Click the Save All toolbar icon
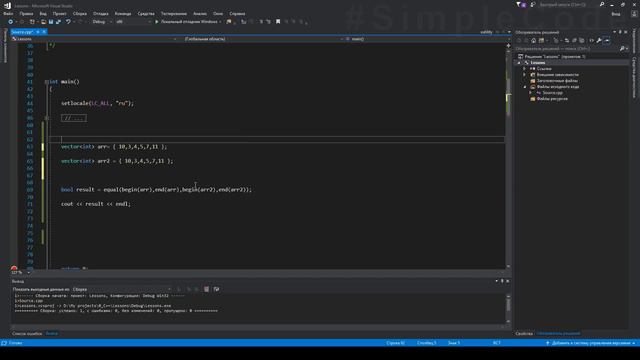The width and height of the screenshot is (640, 360). coord(58,22)
